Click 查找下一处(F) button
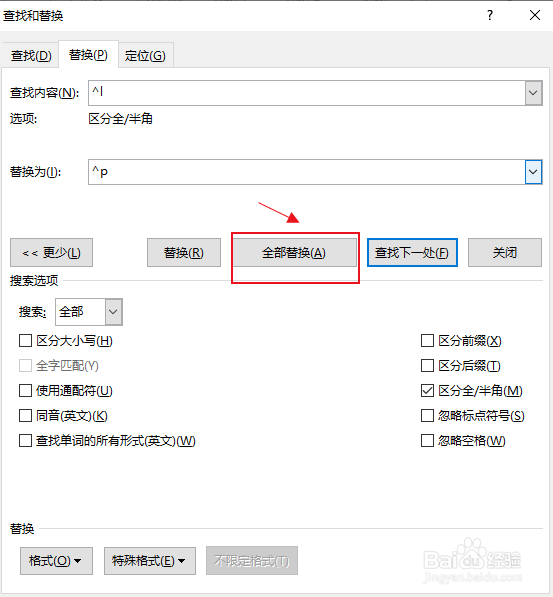This screenshot has width=553, height=597. click(x=412, y=252)
